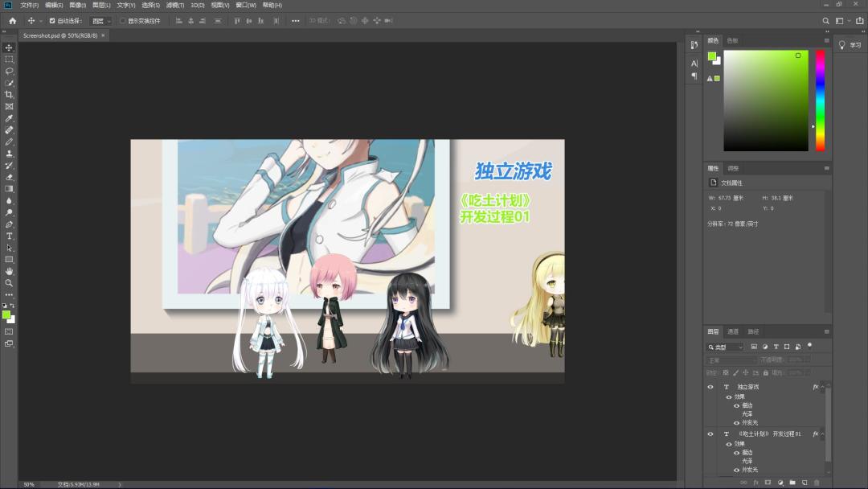
Task: Create a new group folder icon
Action: point(792,483)
